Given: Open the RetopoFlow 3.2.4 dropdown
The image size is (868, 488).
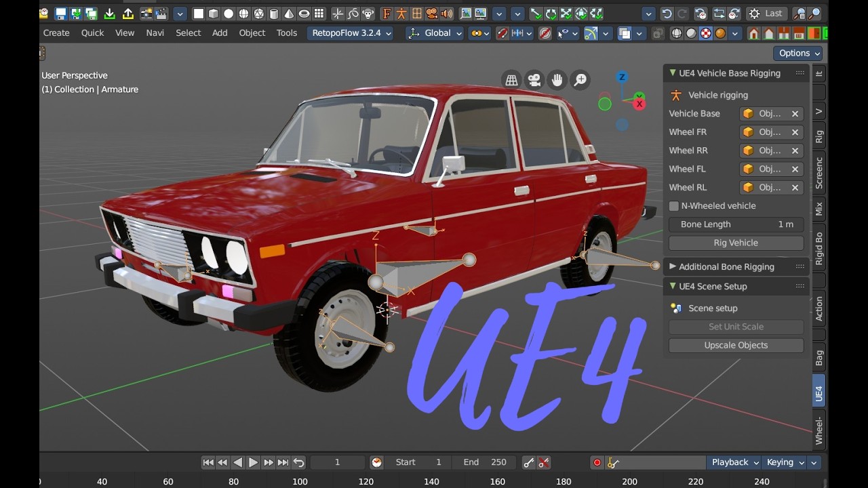Looking at the screenshot, I should [x=351, y=33].
